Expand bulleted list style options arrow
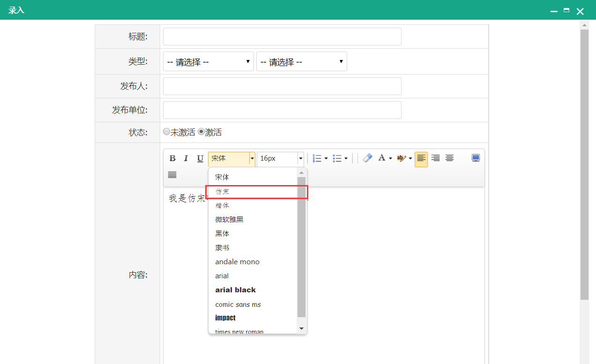 pyautogui.click(x=346, y=159)
